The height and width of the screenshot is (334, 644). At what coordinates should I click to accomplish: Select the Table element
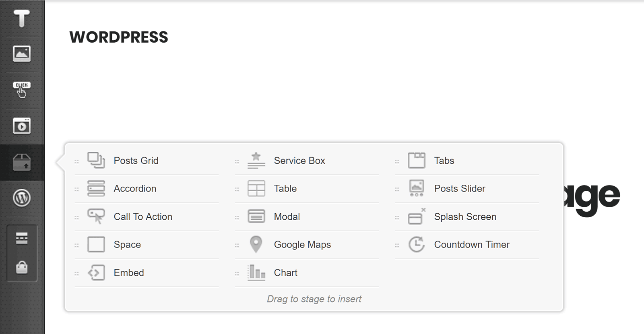tap(285, 188)
